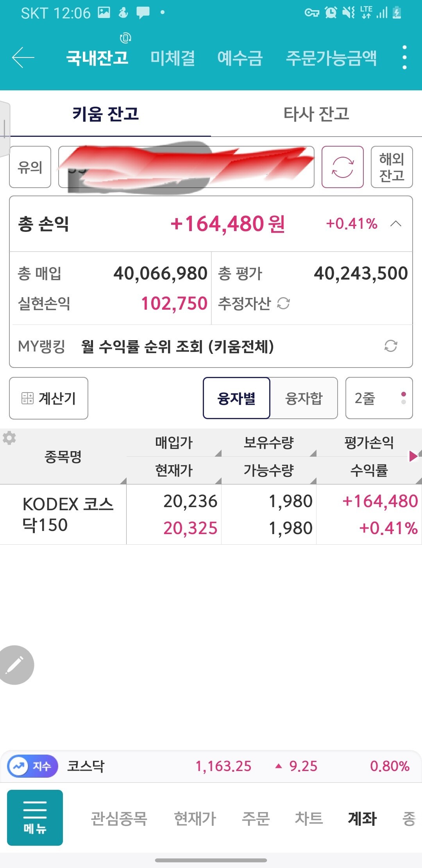
Task: Toggle the 2줄 row display option
Action: (379, 398)
